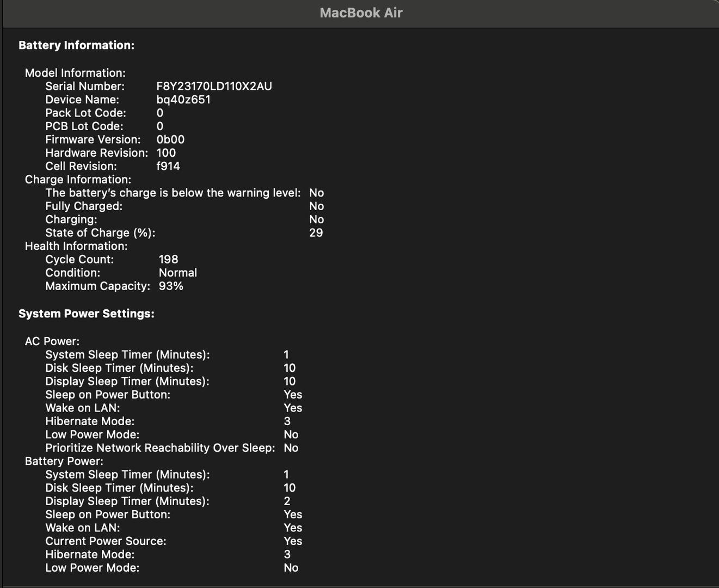Select AC Power System Sleep Timer label
Viewport: 719px width, 588px height.
tap(127, 354)
